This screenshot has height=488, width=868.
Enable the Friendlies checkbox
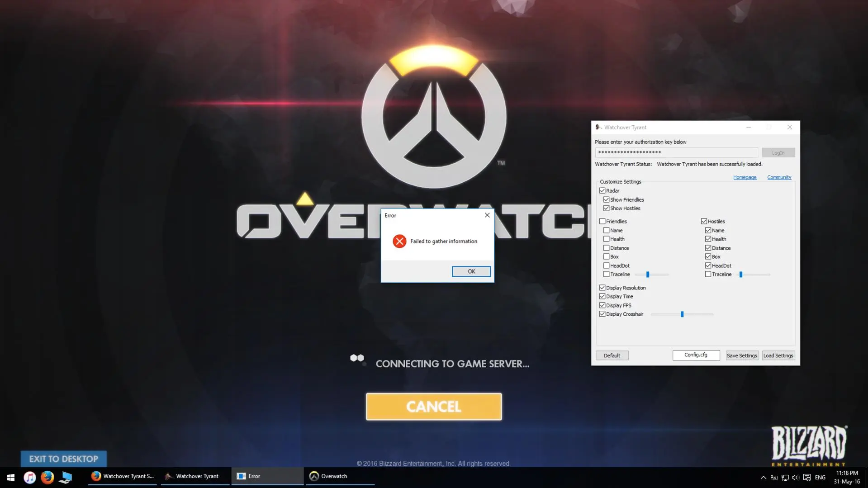pos(602,222)
